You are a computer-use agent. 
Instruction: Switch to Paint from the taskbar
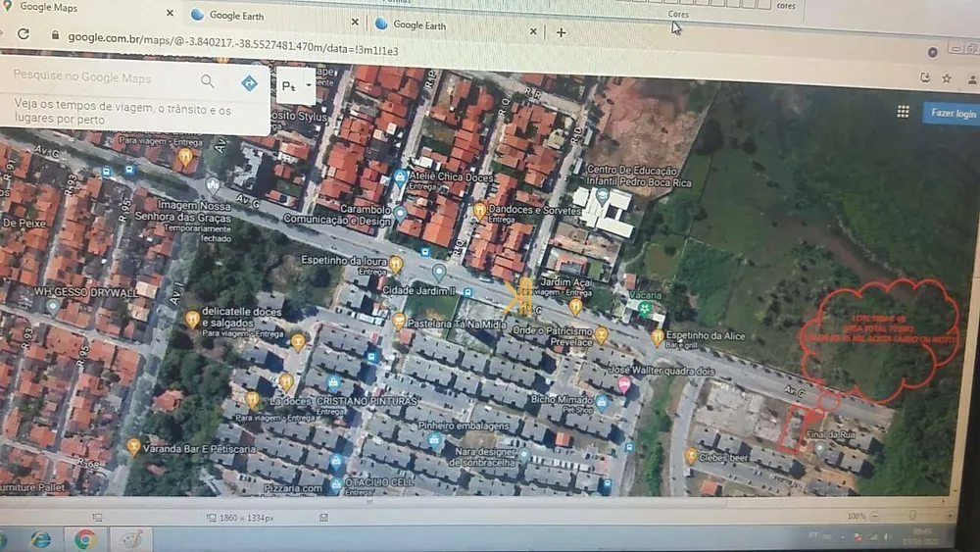point(130,539)
